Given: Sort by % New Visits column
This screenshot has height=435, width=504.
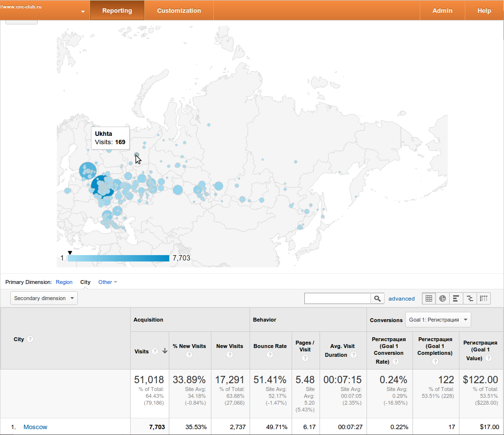Looking at the screenshot, I should click(x=189, y=346).
